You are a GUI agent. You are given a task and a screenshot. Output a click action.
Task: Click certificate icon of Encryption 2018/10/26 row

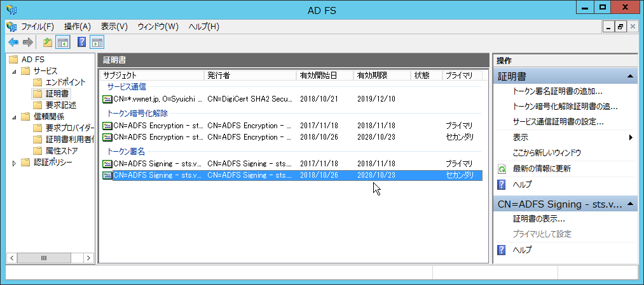(x=107, y=136)
